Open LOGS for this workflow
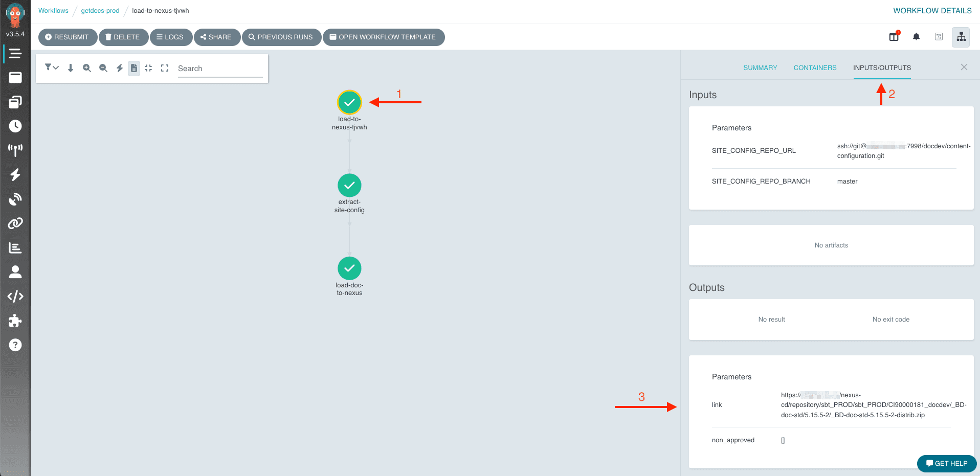Viewport: 980px width, 476px height. 170,37
